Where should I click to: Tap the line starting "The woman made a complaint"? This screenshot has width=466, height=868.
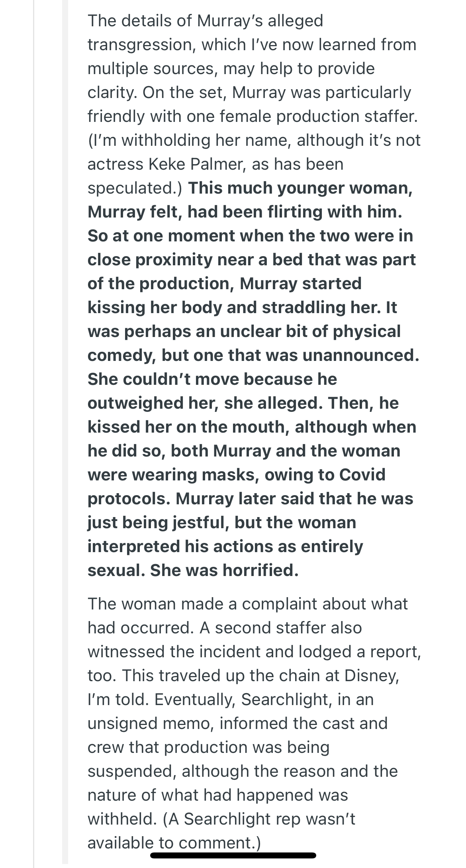247,604
